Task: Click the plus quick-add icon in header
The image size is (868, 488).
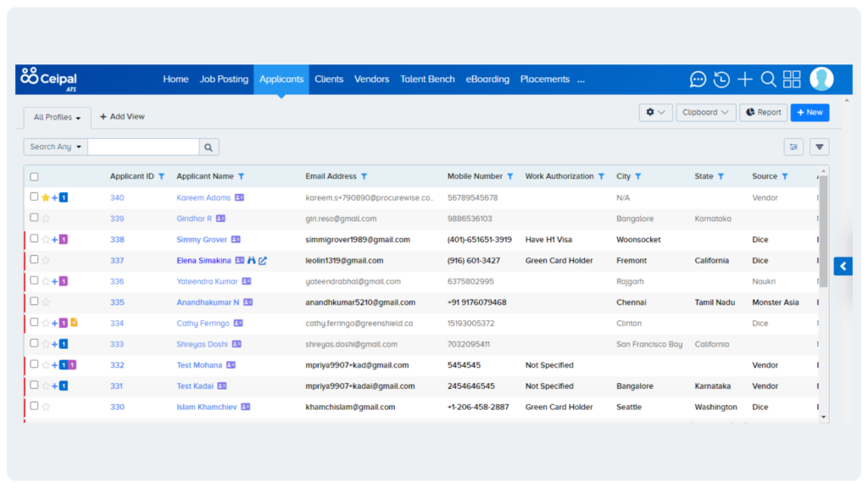Action: [x=744, y=80]
